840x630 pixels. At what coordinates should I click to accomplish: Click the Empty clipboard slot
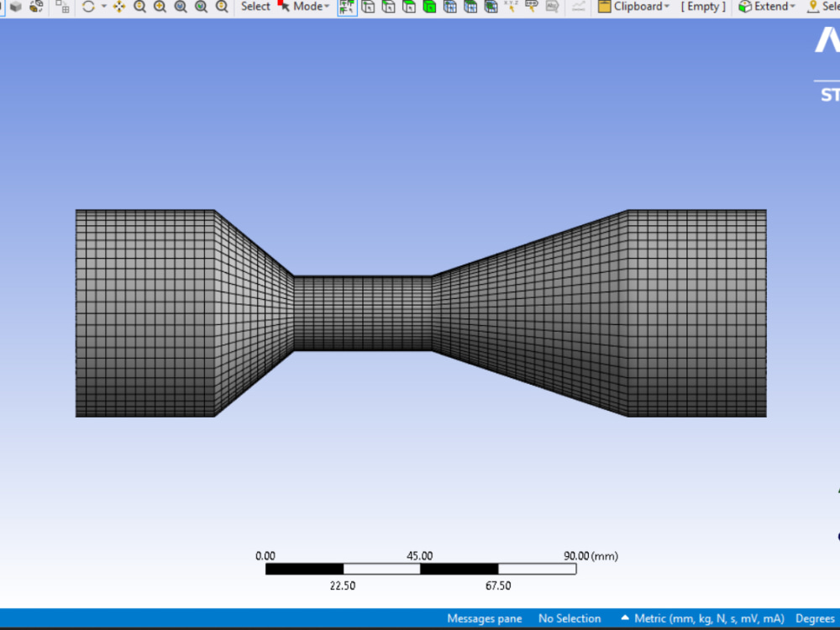(x=702, y=7)
